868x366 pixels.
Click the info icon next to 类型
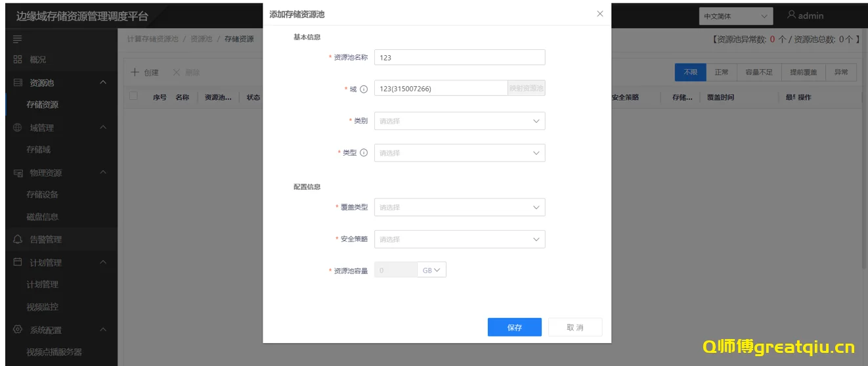(x=364, y=153)
